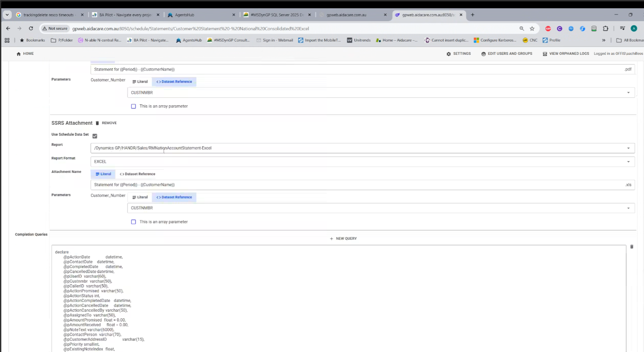The image size is (644, 352).
Task: Open the Profile bookmark
Action: click(552, 40)
